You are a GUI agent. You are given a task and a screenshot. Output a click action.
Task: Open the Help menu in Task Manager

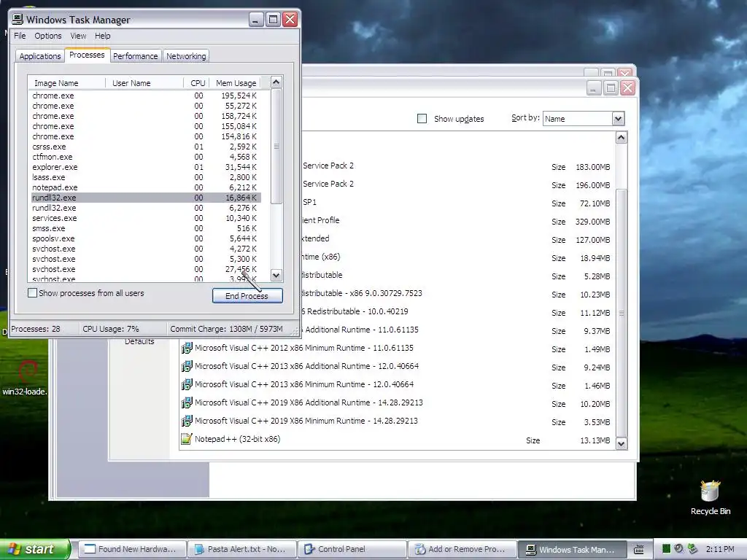[x=102, y=36]
